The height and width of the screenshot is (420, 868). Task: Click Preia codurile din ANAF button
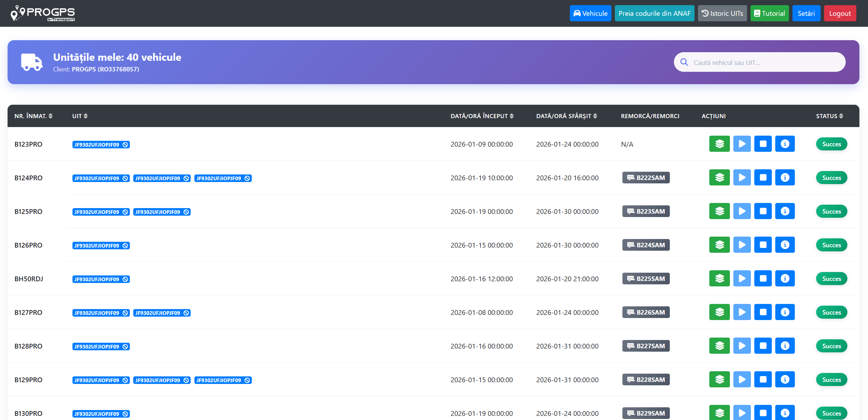[654, 13]
